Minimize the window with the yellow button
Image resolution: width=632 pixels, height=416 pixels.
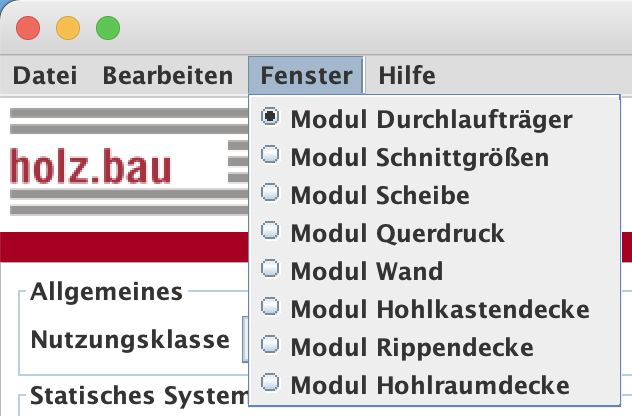click(x=67, y=28)
